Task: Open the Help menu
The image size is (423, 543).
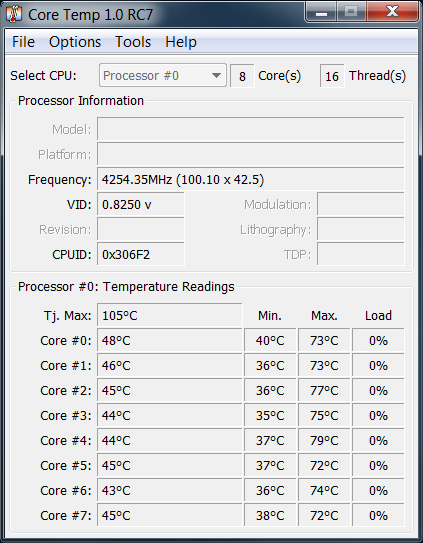Action: (181, 42)
